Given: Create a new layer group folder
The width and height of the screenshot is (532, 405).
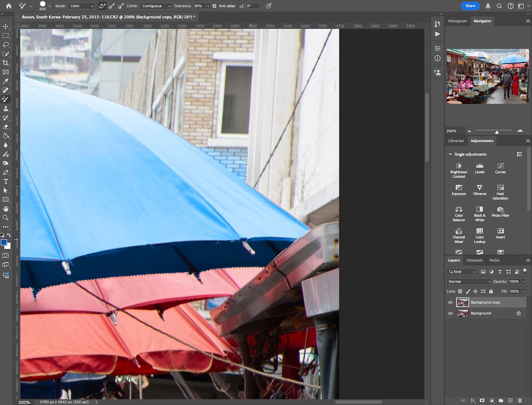Looking at the screenshot, I should (x=501, y=401).
